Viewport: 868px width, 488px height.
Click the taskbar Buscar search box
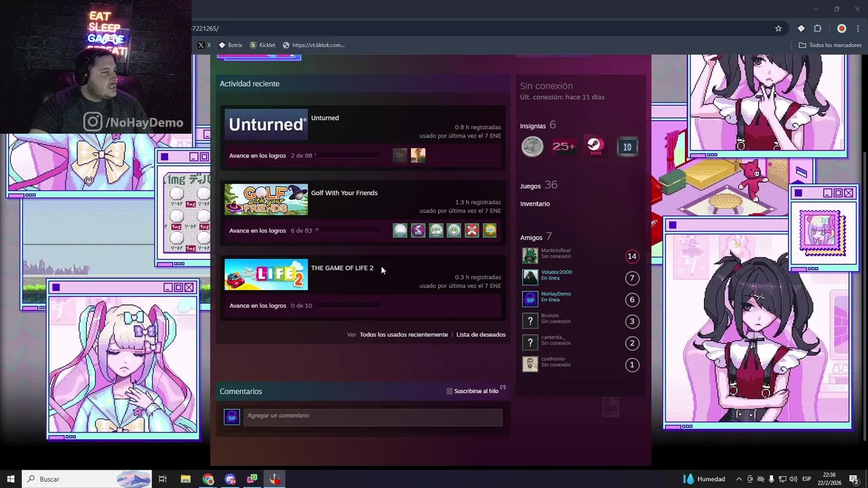87,479
